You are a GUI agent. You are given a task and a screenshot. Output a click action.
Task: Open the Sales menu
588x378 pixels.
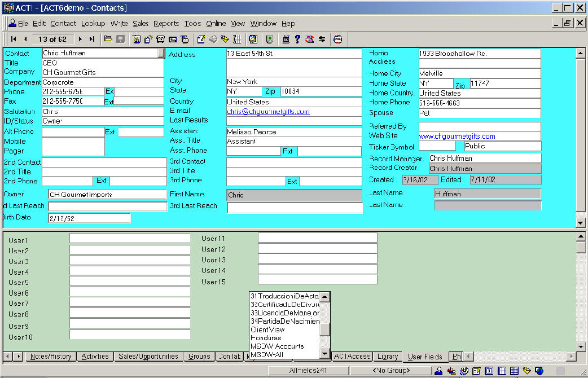(x=141, y=24)
